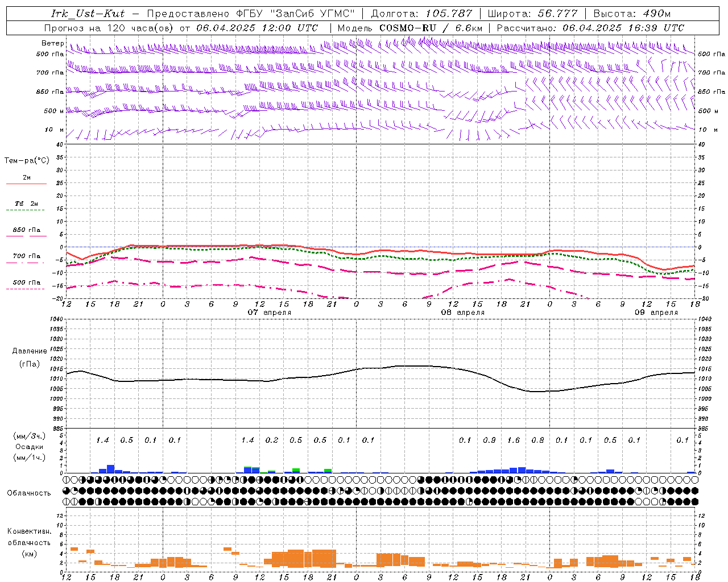Click the Прогноз на 120 часа(ов) text
Viewport: 728px width, 582px height.
click(x=110, y=28)
